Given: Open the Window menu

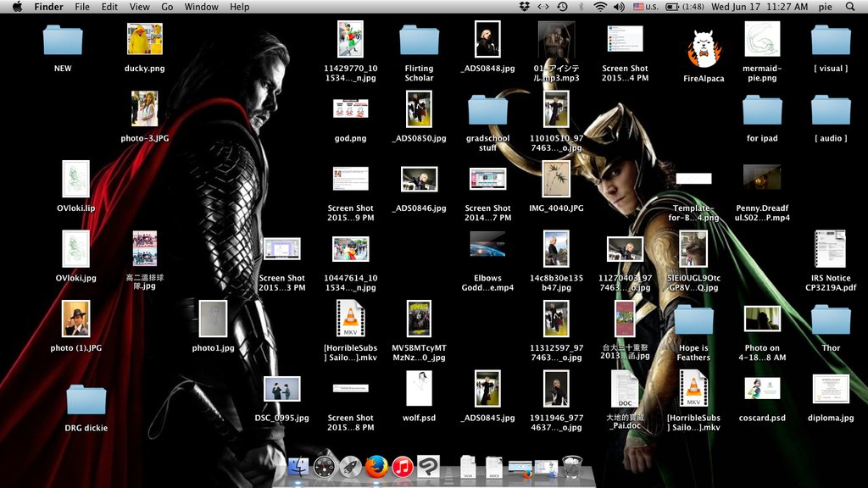Looking at the screenshot, I should pos(201,7).
